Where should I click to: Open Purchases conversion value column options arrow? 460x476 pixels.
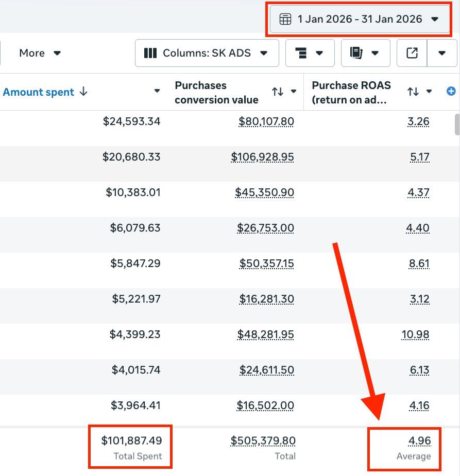[294, 91]
